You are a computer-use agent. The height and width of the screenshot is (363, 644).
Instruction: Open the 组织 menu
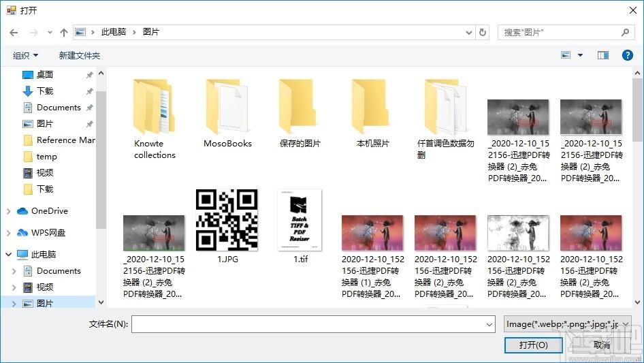click(25, 55)
